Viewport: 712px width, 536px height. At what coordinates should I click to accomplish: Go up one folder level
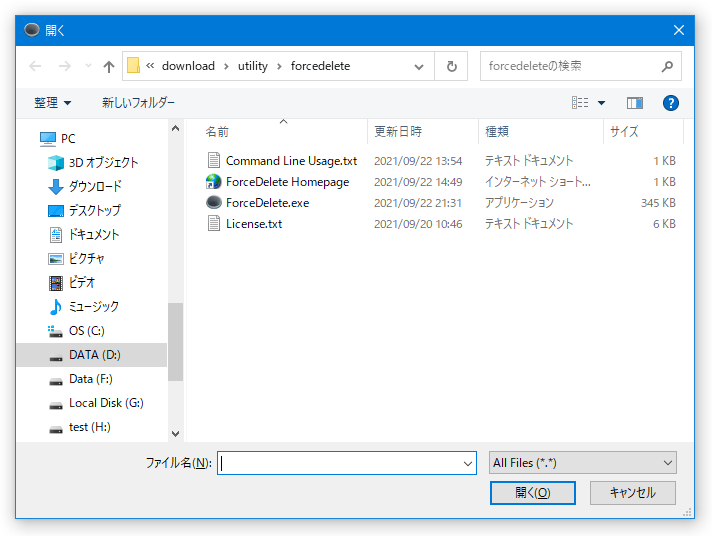point(109,67)
